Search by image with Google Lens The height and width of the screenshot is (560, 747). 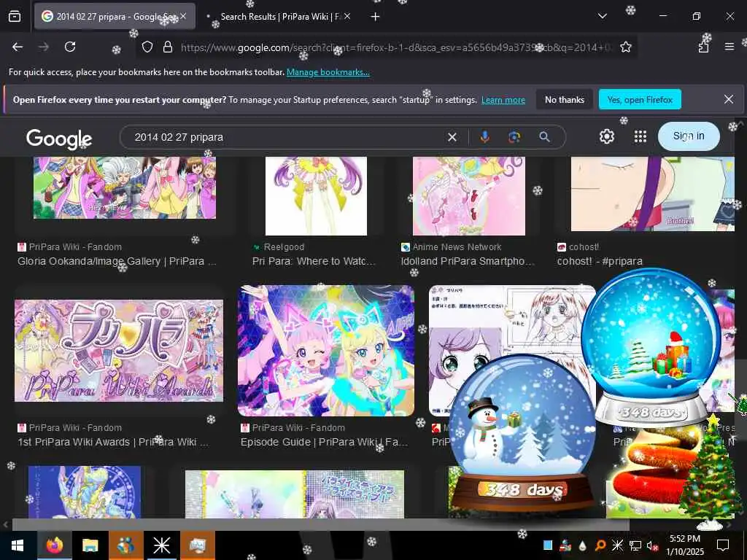[x=514, y=137]
